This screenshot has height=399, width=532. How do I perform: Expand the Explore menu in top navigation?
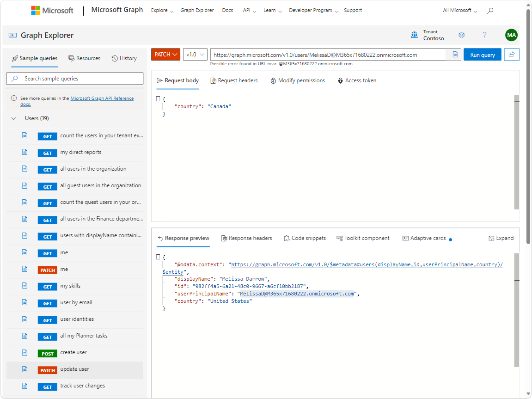click(x=162, y=11)
